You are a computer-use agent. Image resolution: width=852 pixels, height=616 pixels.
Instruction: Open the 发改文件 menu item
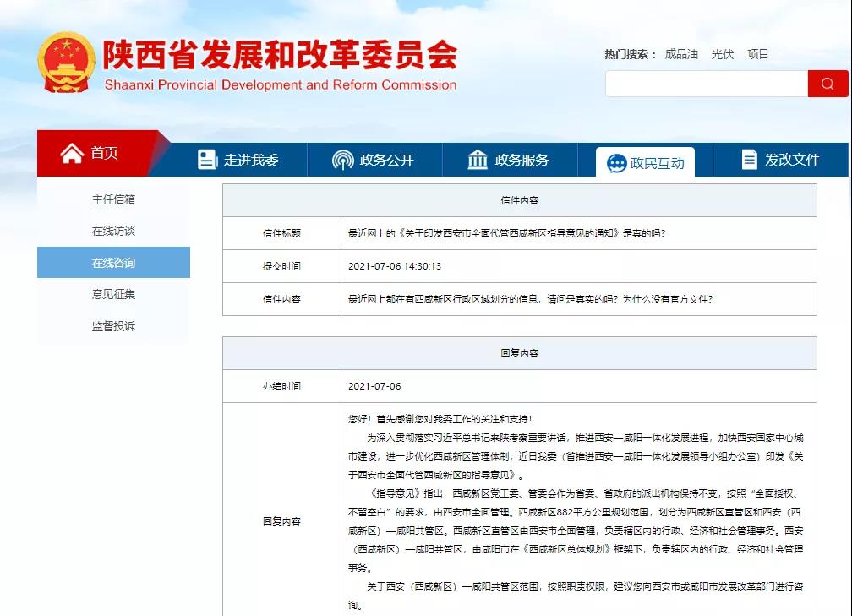point(780,160)
